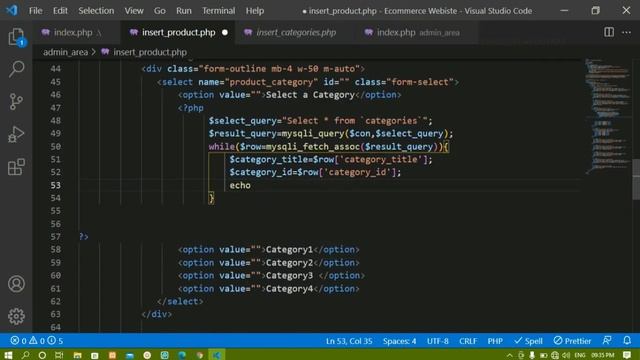This screenshot has height=360, width=640.
Task: Open the Go menu
Action: pos(160,11)
